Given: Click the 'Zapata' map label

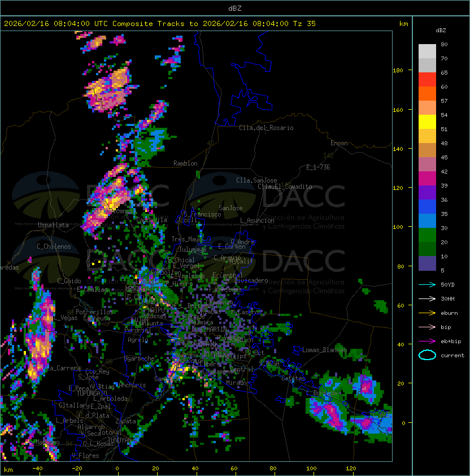Looking at the screenshot, I should [x=125, y=421].
